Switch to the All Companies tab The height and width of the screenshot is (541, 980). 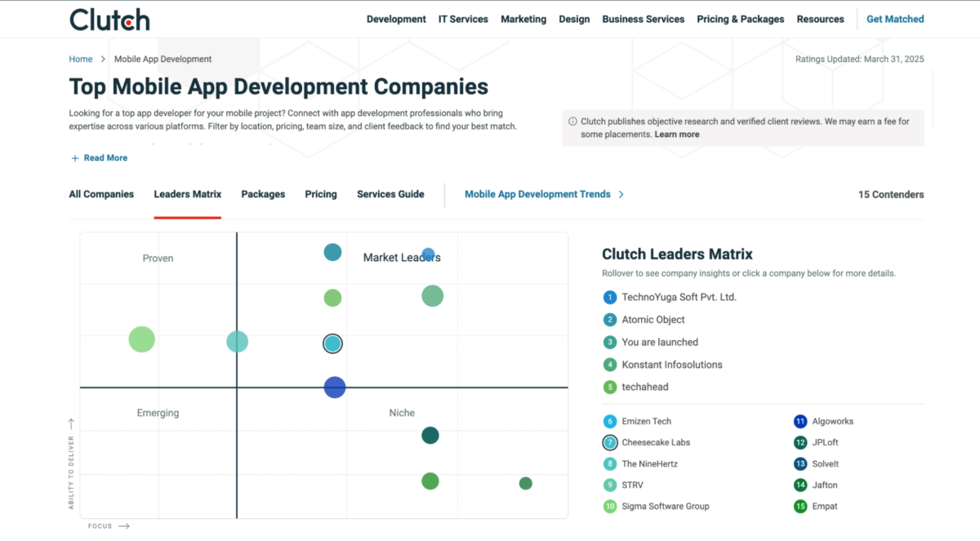101,194
